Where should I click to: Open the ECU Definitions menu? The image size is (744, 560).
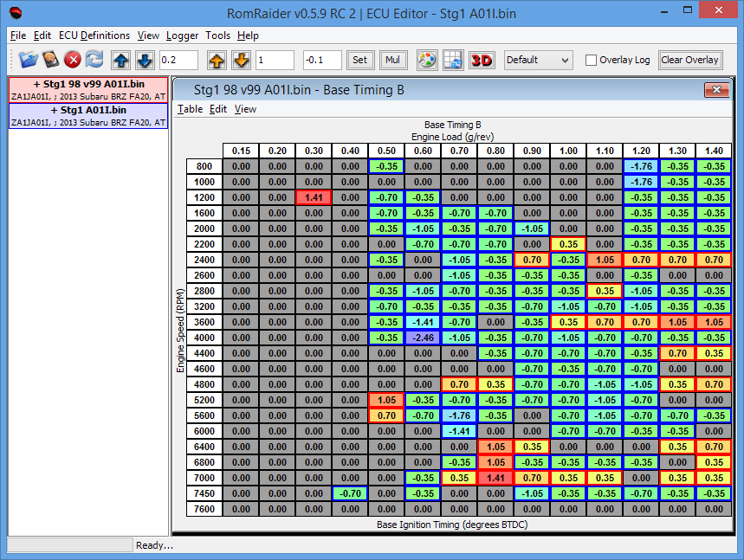94,35
